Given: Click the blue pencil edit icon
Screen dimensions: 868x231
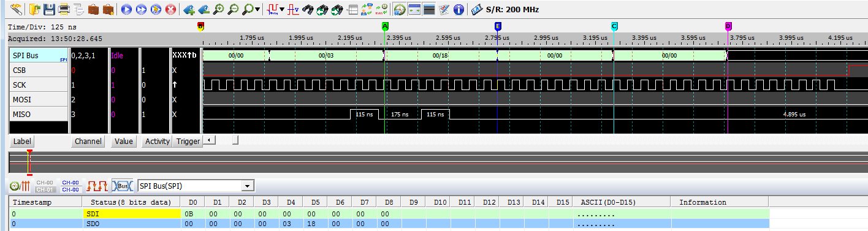Looking at the screenshot, I should pos(444,9).
